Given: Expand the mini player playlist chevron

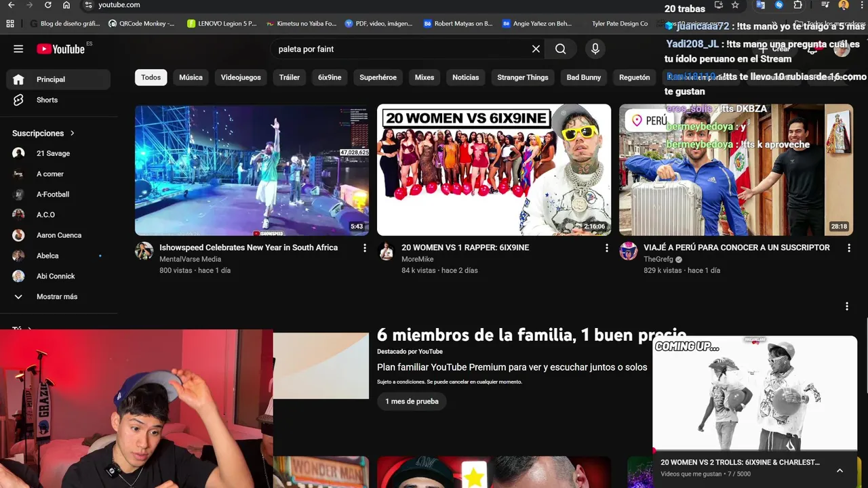Looking at the screenshot, I should coord(840,470).
